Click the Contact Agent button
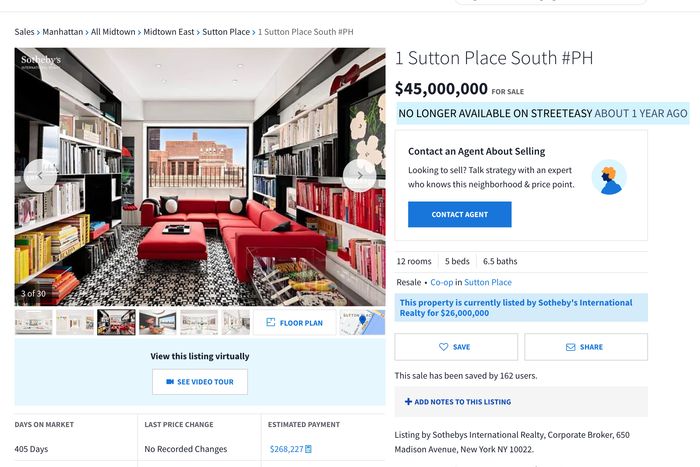 point(459,214)
